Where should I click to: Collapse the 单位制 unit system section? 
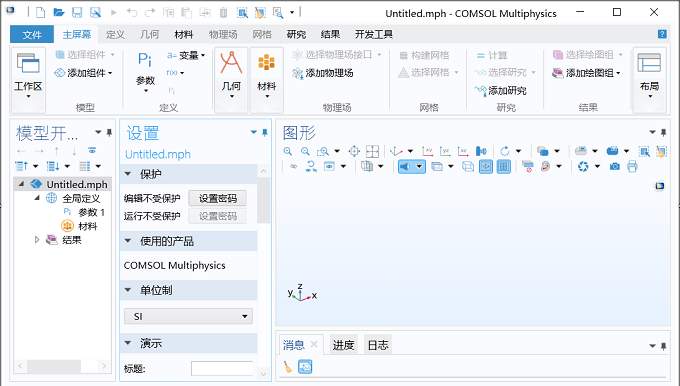128,290
